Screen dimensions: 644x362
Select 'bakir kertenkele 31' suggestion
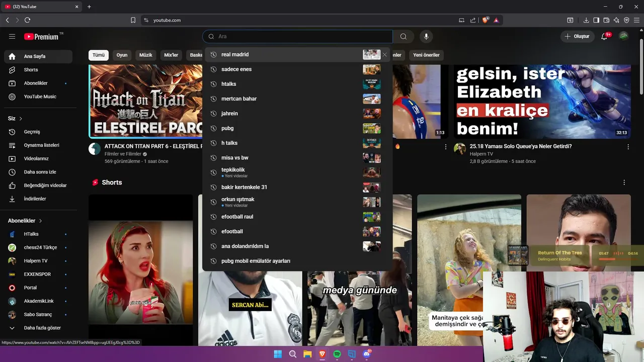(x=297, y=187)
